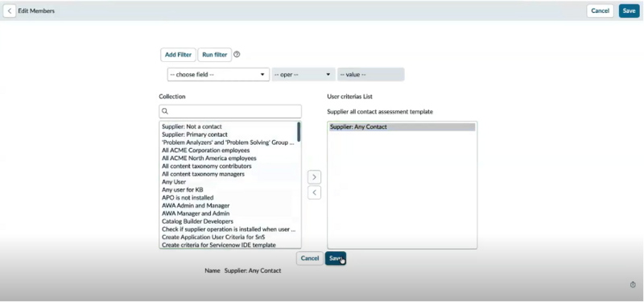Click the timer icon in the page corner
Viewport: 644px width, 302px height.
coord(633,285)
